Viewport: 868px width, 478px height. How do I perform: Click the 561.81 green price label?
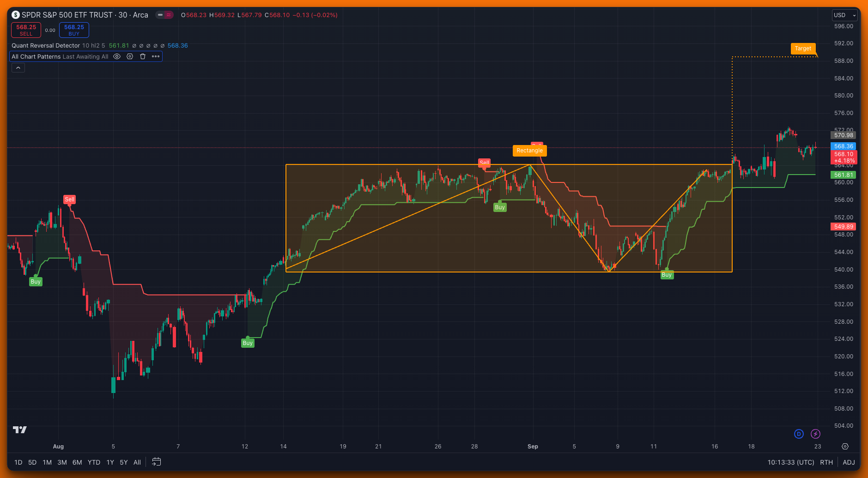[844, 175]
